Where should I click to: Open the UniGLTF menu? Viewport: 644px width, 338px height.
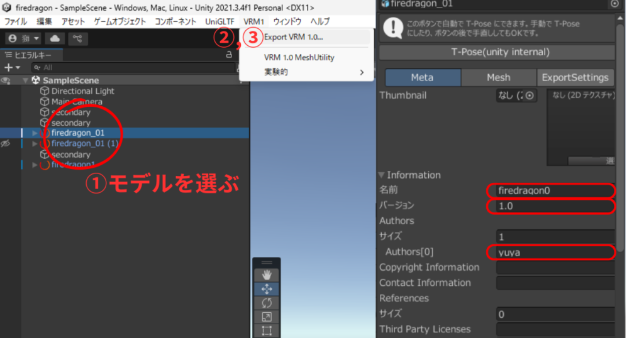click(219, 22)
